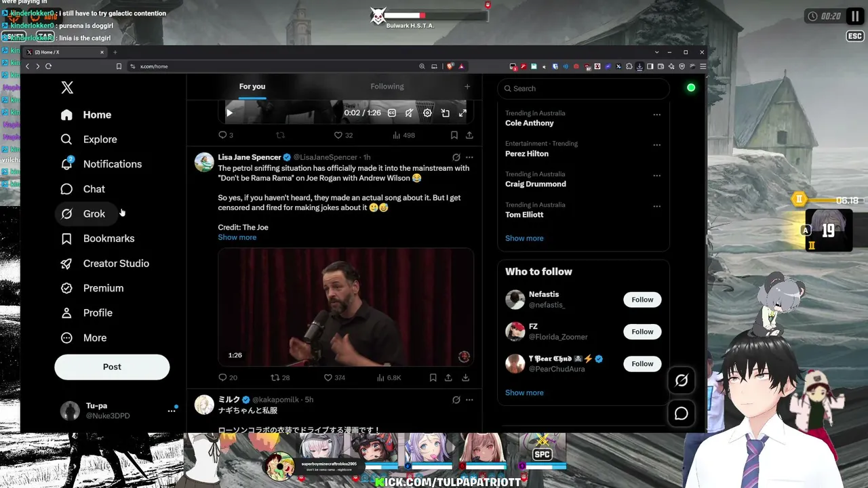Image resolution: width=868 pixels, height=488 pixels.
Task: Bookmark Lisa Jane Spencer's post
Action: 433,378
